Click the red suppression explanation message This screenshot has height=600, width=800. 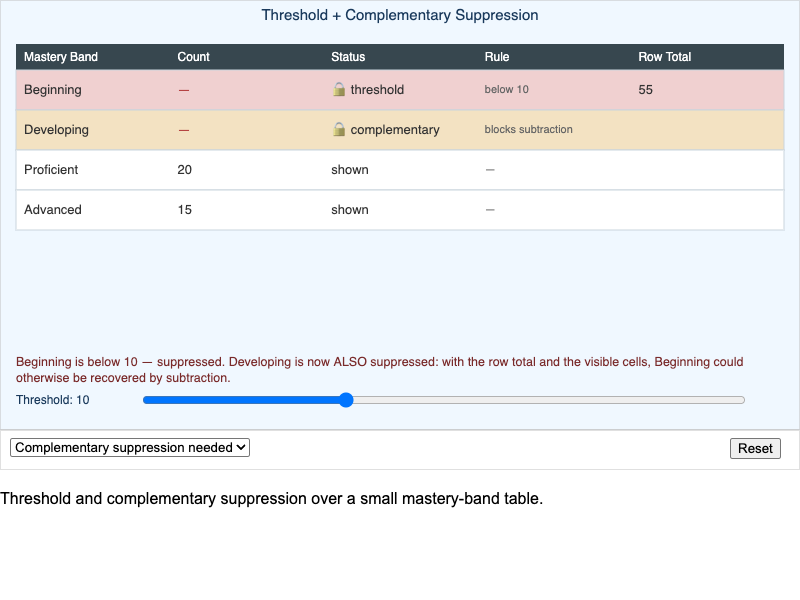[x=380, y=370]
